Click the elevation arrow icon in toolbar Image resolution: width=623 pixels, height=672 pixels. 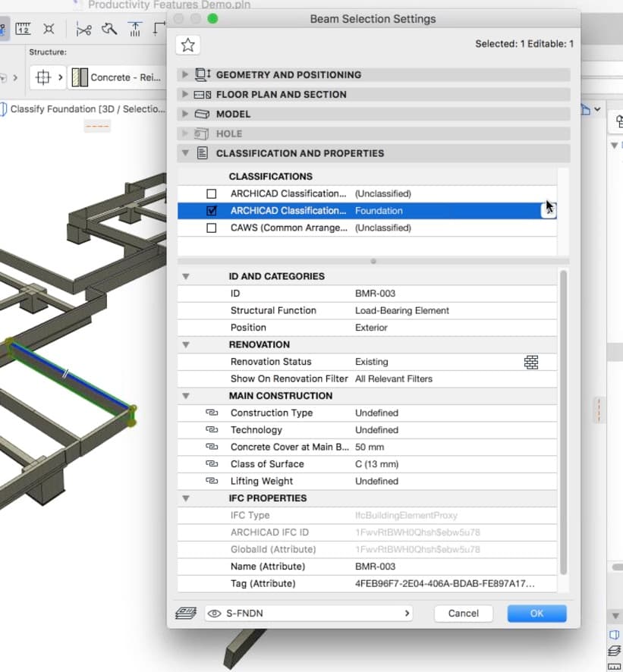pyautogui.click(x=135, y=29)
